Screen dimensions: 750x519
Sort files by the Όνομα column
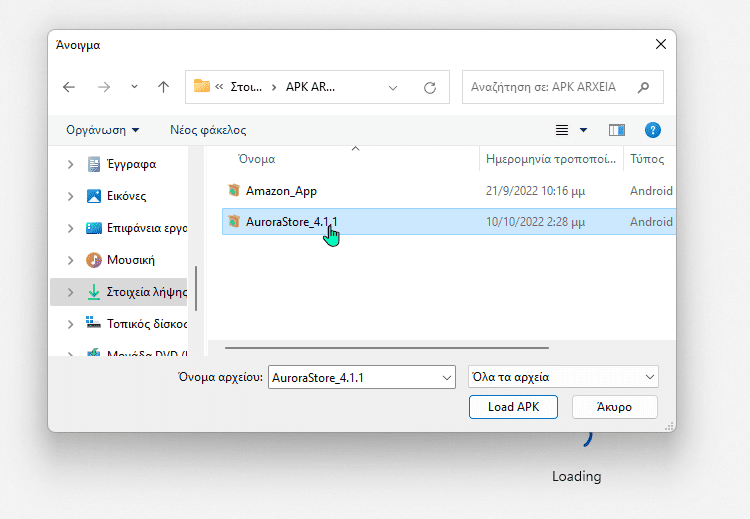click(x=256, y=159)
